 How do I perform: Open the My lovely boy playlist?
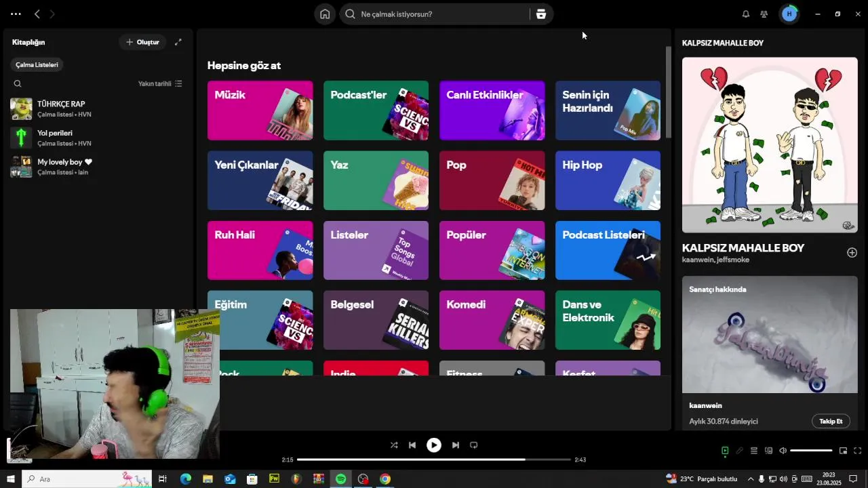point(98,167)
